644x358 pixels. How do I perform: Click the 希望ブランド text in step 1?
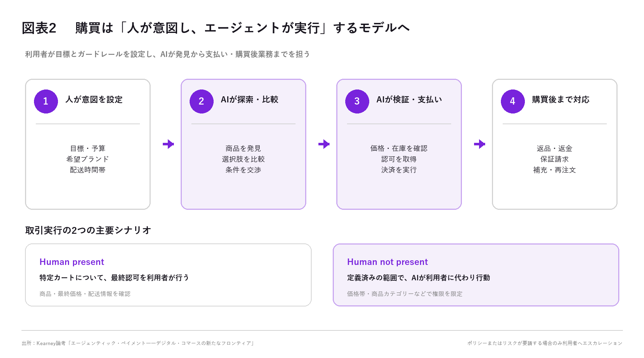(88, 159)
